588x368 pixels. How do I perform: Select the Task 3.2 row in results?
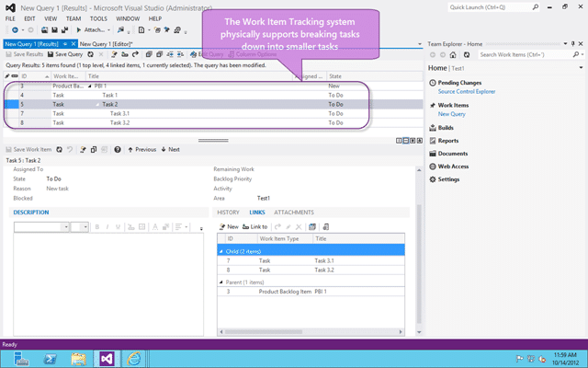click(213, 122)
